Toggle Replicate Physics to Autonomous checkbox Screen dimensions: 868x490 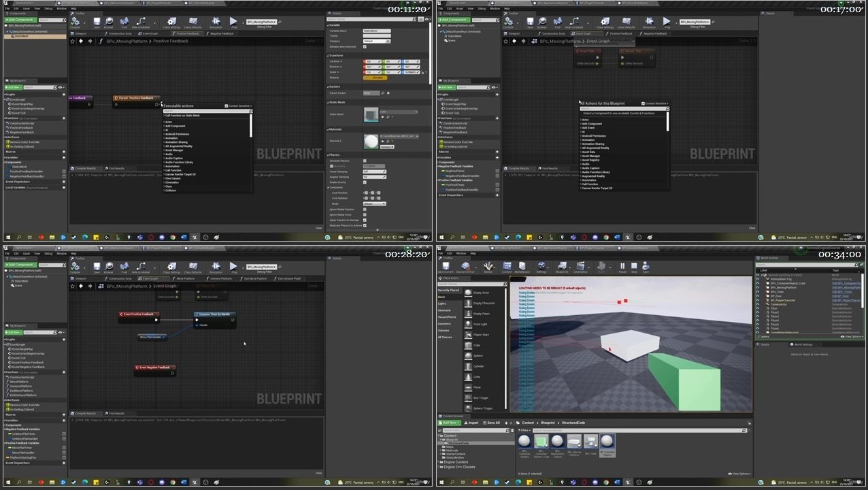tap(365, 225)
